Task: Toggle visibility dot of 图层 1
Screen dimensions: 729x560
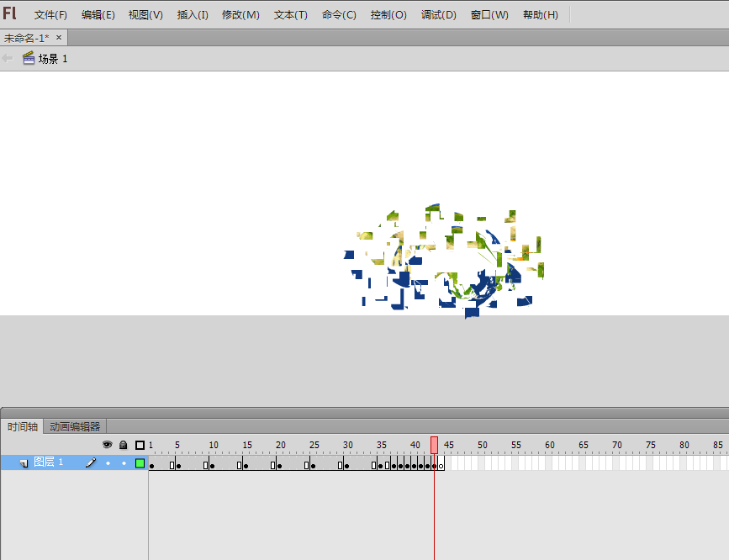Action: point(108,463)
